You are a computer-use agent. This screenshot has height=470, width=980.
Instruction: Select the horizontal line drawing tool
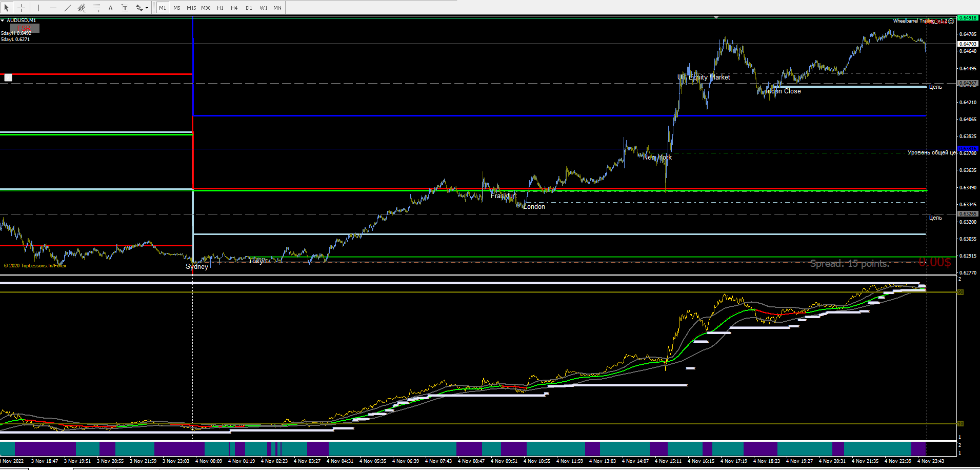(53, 8)
